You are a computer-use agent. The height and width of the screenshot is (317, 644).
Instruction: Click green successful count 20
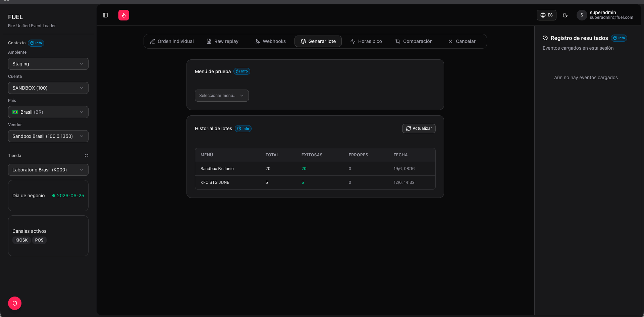click(304, 169)
